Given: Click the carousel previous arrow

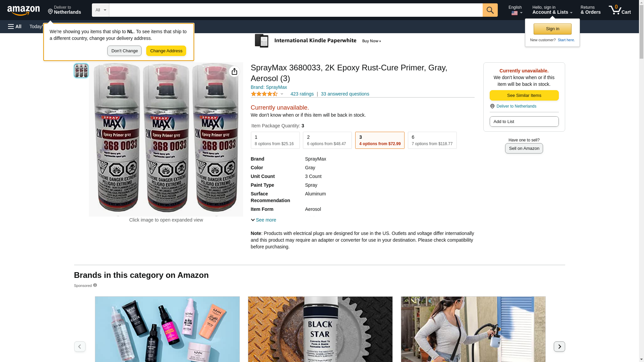Looking at the screenshot, I should pyautogui.click(x=79, y=346).
